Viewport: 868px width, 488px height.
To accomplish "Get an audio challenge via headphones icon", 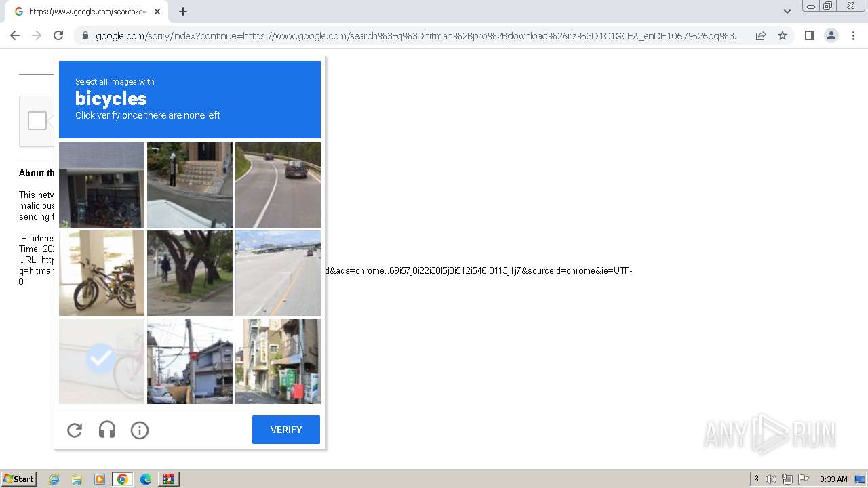I will point(107,430).
